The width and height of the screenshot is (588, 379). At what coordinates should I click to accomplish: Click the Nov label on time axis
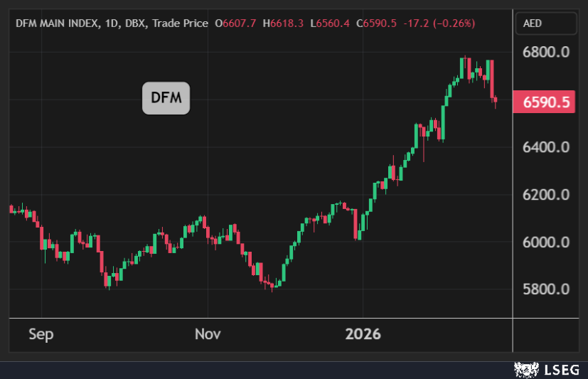208,334
